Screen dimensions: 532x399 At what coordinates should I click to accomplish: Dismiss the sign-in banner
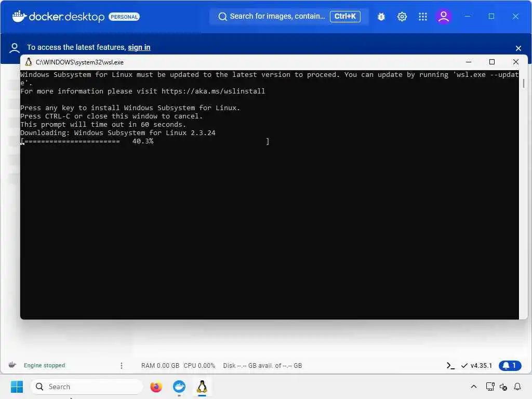(518, 48)
